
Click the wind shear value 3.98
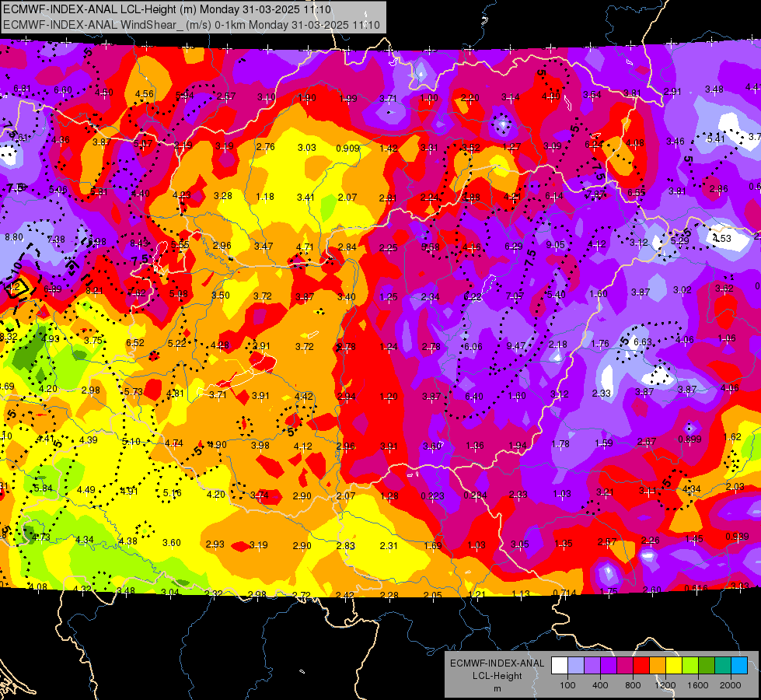point(260,445)
